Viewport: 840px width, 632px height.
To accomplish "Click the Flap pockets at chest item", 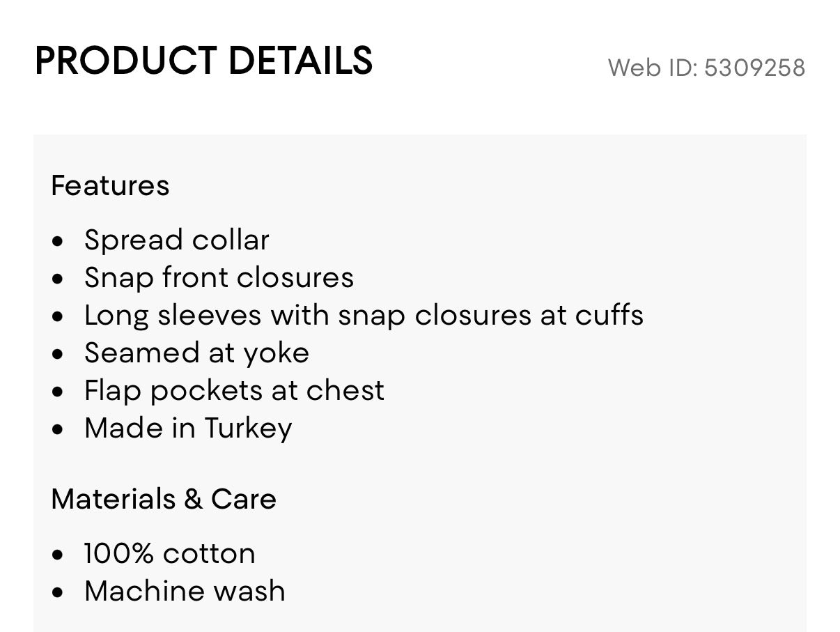I will point(234,390).
